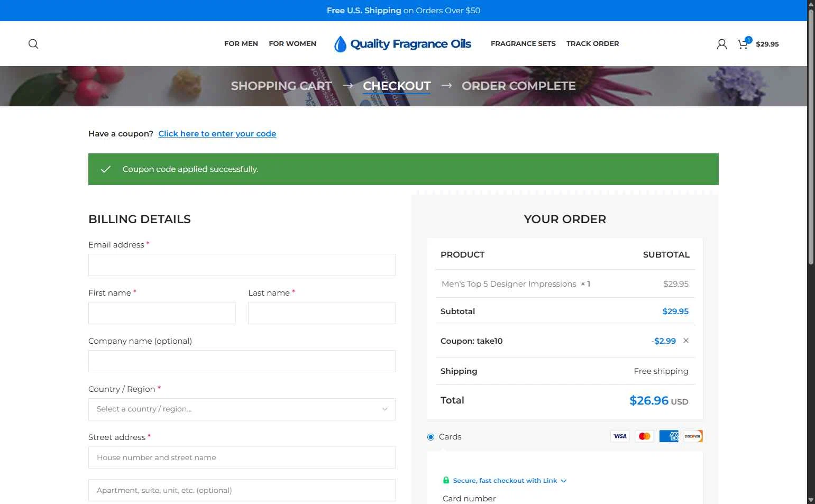815x504 pixels.
Task: Click the scrollbar up arrow
Action: tap(811, 4)
